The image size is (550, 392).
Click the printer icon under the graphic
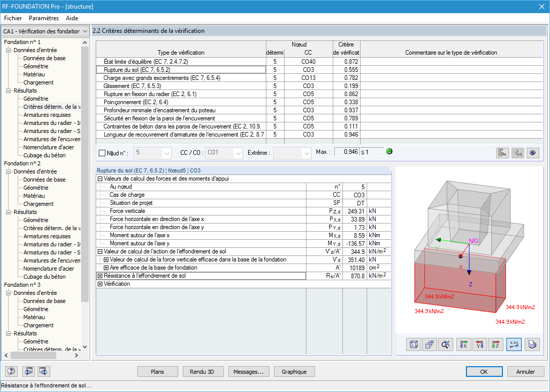(x=532, y=344)
